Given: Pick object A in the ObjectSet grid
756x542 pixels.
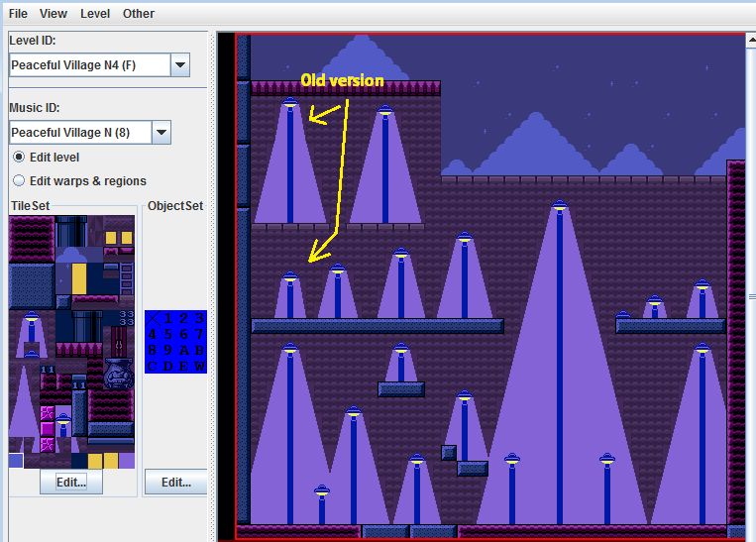Looking at the screenshot, I should click(183, 350).
